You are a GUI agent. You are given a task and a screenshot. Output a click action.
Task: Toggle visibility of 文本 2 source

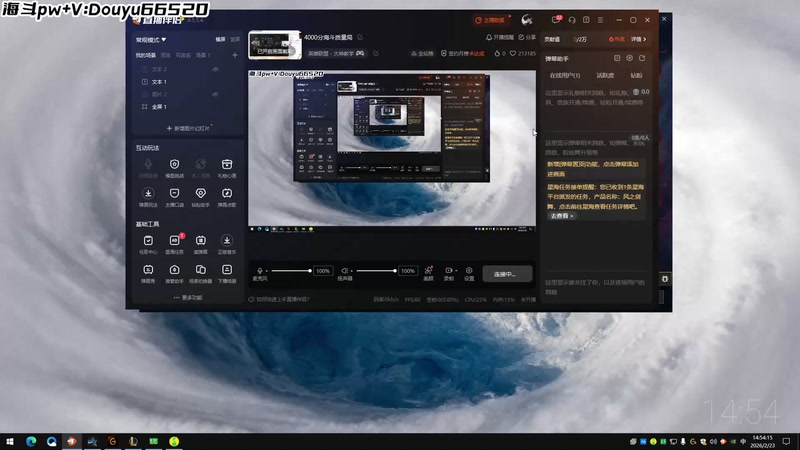[215, 69]
